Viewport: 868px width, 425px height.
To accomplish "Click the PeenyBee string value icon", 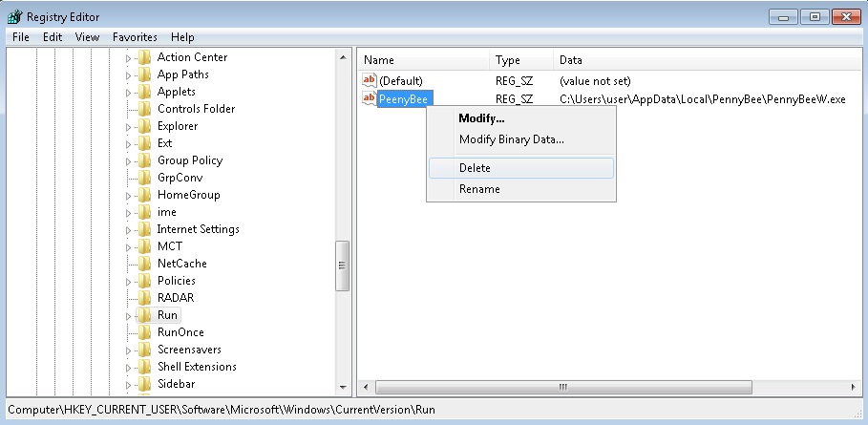I will (x=370, y=98).
